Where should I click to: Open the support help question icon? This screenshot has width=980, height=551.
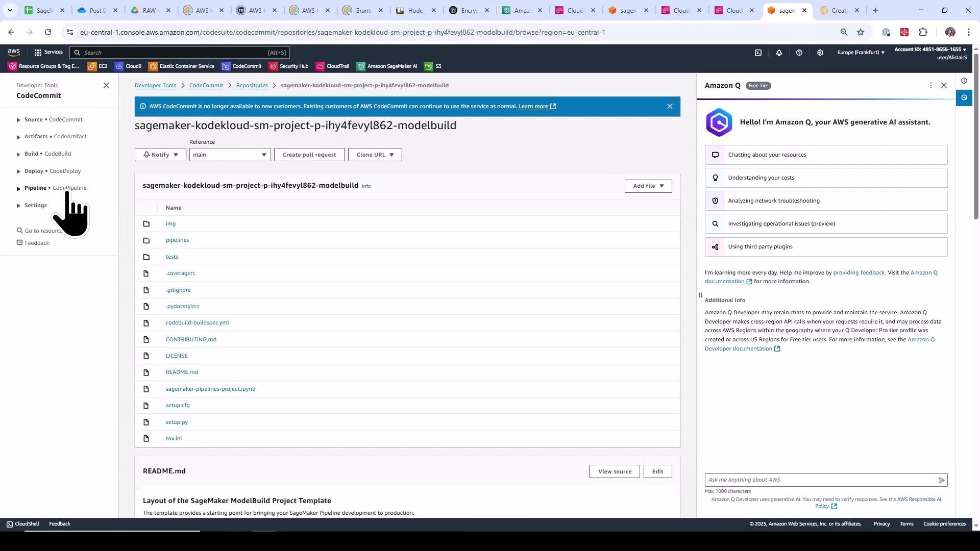[799, 53]
